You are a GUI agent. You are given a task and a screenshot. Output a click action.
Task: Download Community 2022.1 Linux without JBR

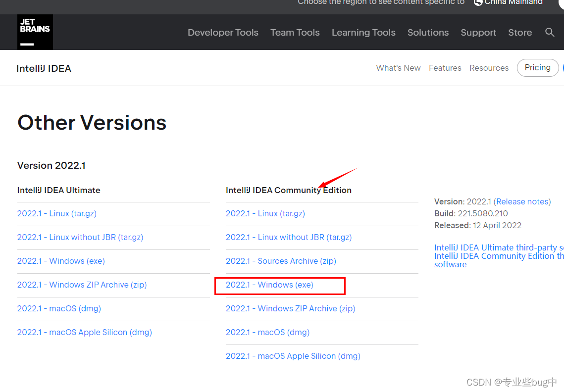tap(289, 238)
